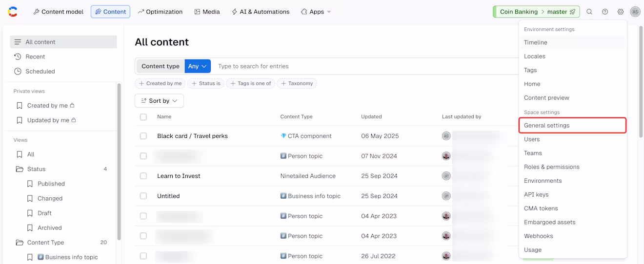Check the Black card / Travel perks row
The image size is (644, 264).
(143, 136)
